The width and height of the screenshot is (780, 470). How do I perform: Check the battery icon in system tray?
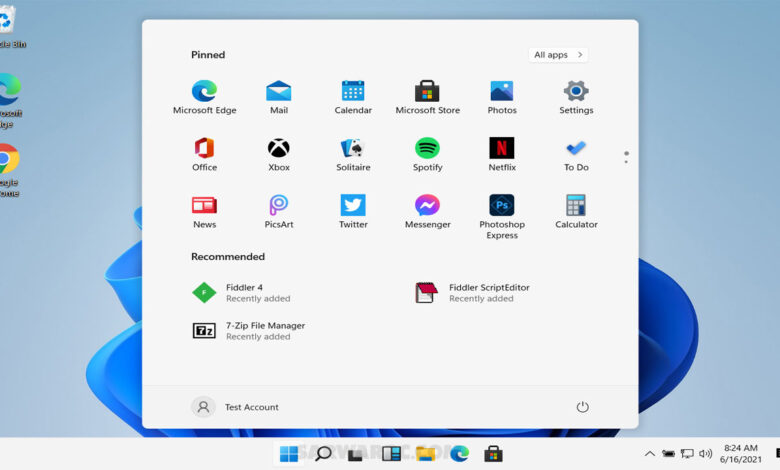tap(669, 454)
